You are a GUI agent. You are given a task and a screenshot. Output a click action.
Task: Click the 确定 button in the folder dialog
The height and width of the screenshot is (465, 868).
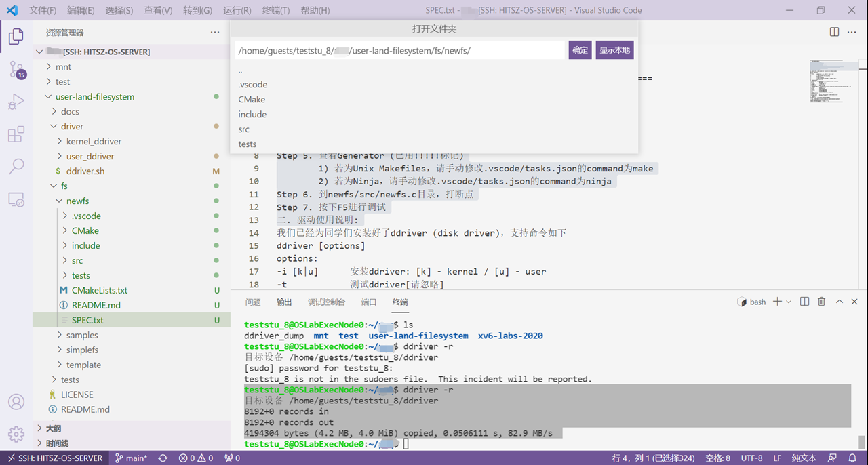coord(580,50)
